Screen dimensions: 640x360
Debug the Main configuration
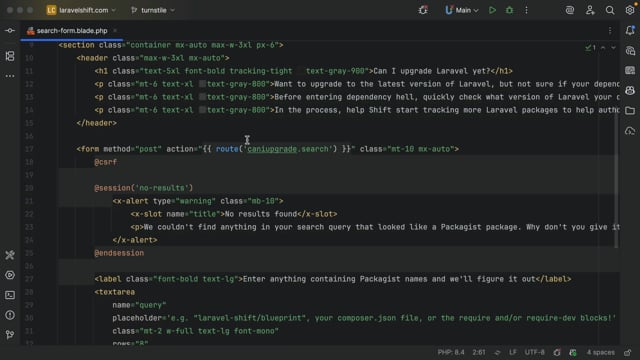(509, 10)
